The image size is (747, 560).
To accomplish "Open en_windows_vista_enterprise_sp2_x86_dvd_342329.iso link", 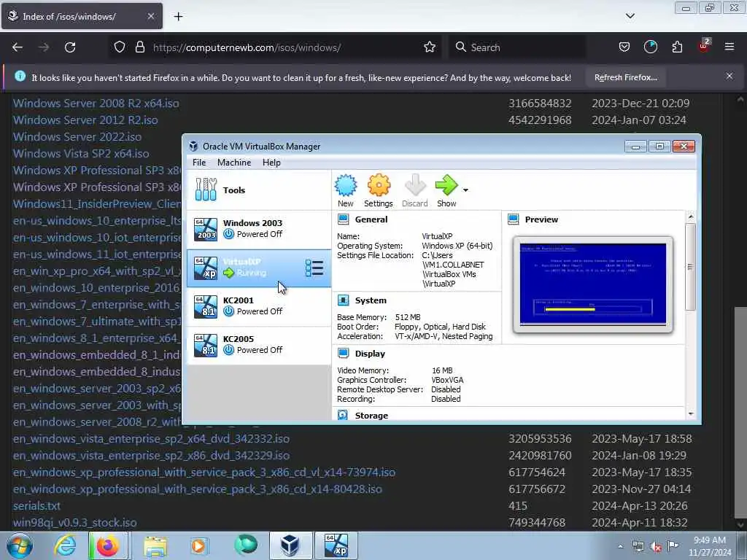I will coord(151,455).
